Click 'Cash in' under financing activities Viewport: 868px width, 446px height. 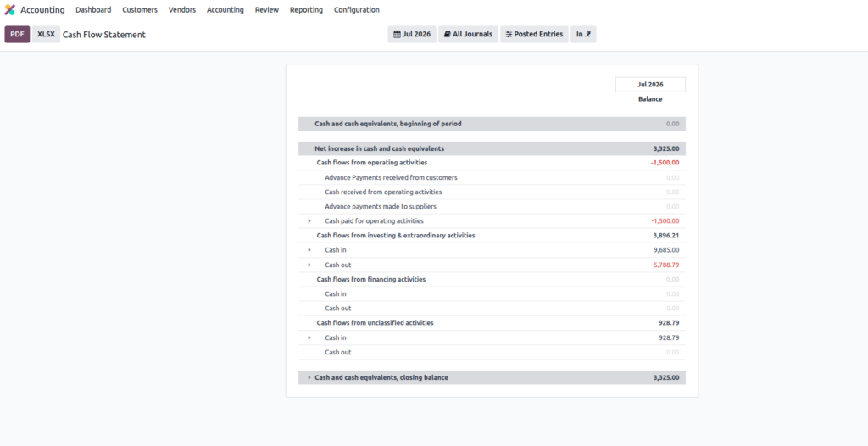(x=336, y=293)
